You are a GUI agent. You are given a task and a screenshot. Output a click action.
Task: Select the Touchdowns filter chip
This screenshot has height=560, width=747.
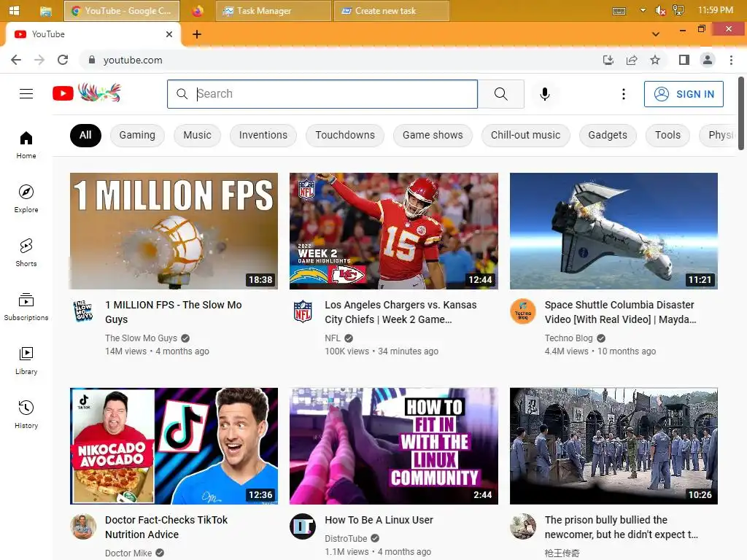pyautogui.click(x=345, y=135)
